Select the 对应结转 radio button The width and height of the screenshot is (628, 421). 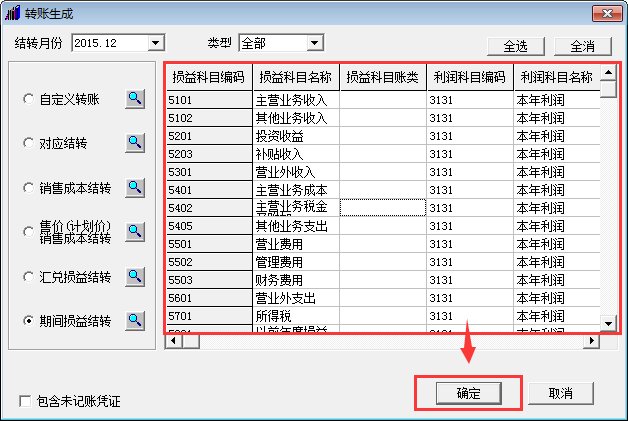pos(28,143)
